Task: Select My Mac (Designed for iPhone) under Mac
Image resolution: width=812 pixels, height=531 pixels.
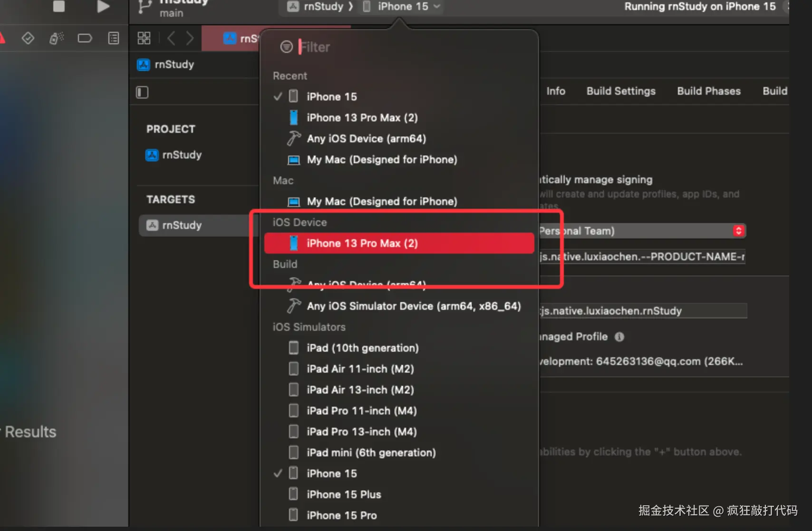Action: click(x=399, y=201)
